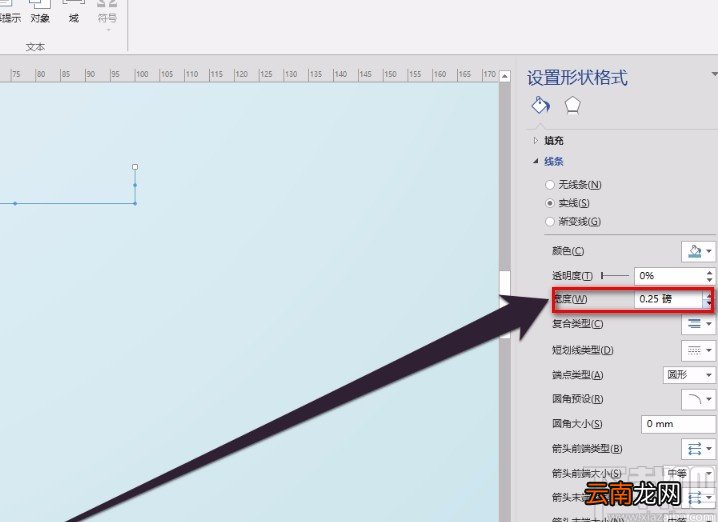The width and height of the screenshot is (718, 522).
Task: Open the 复合类型(C) dropdown
Action: coord(698,324)
